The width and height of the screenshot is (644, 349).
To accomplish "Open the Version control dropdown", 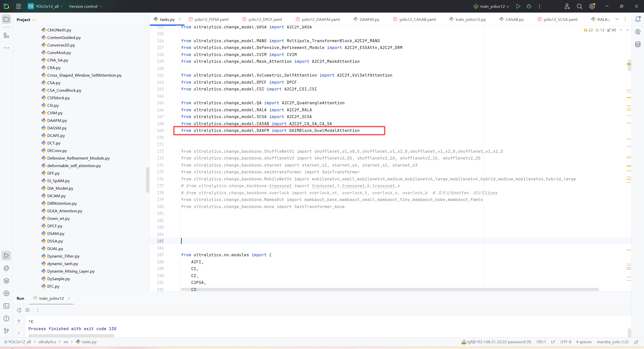I will (85, 6).
